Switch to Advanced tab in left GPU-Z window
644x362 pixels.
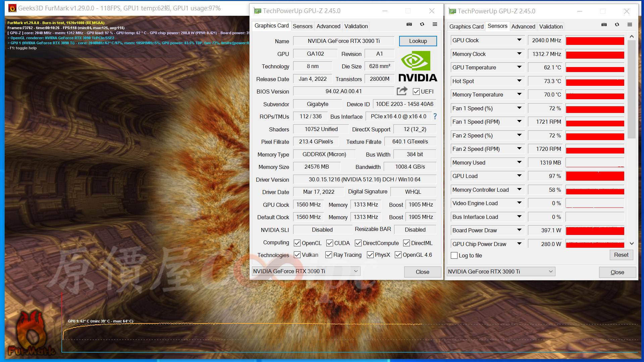(x=328, y=26)
